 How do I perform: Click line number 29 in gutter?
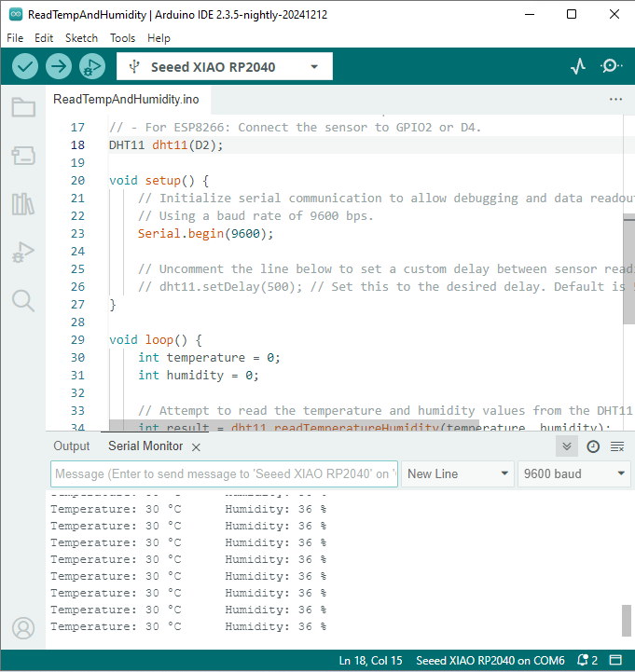(77, 340)
